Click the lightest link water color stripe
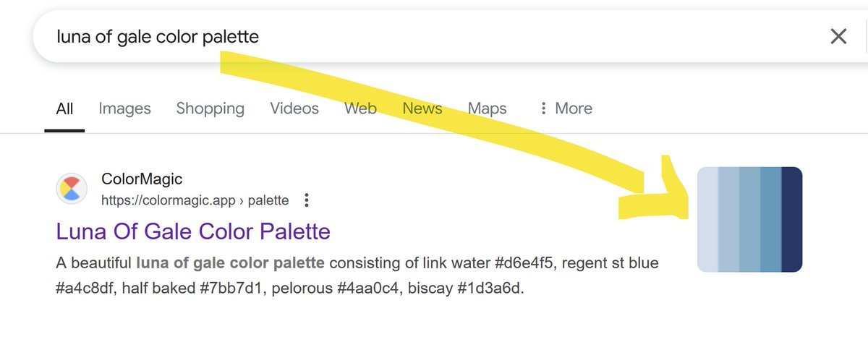The height and width of the screenshot is (363, 868). coord(708,220)
